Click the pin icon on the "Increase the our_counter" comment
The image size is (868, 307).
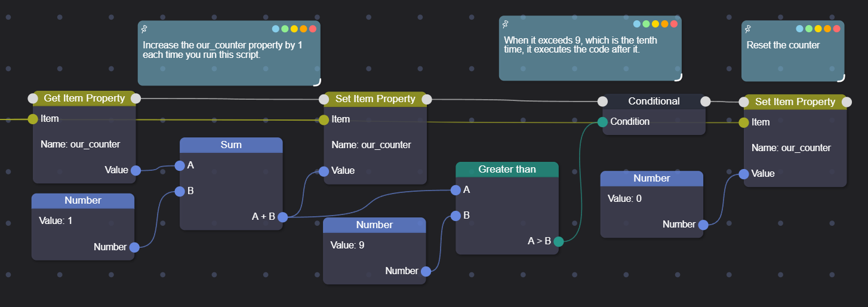click(x=144, y=29)
